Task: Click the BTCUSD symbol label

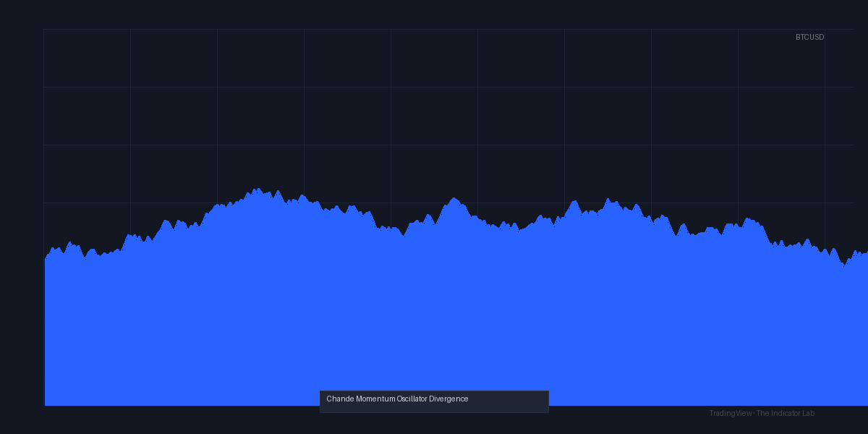Action: 809,37
